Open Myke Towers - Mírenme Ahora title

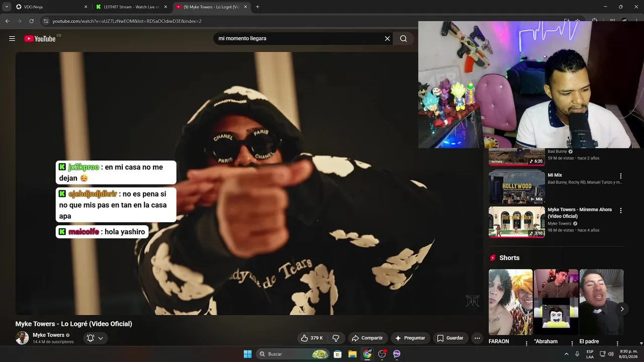[580, 213]
